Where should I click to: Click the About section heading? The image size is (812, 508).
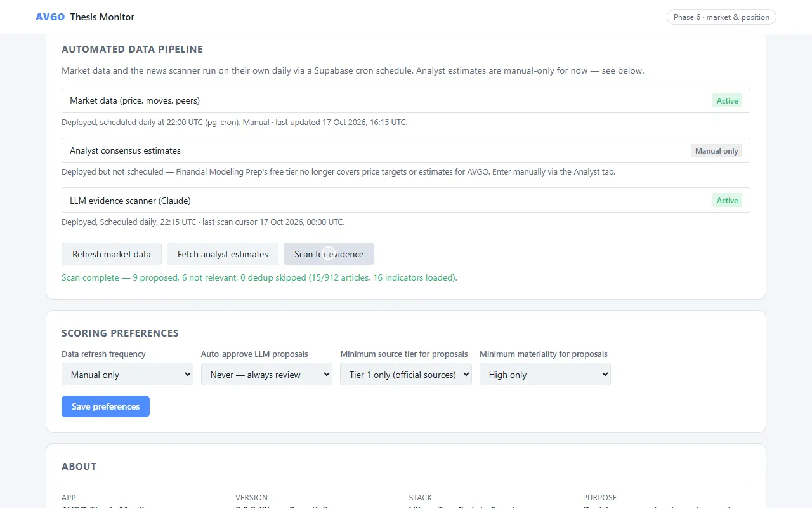(79, 466)
